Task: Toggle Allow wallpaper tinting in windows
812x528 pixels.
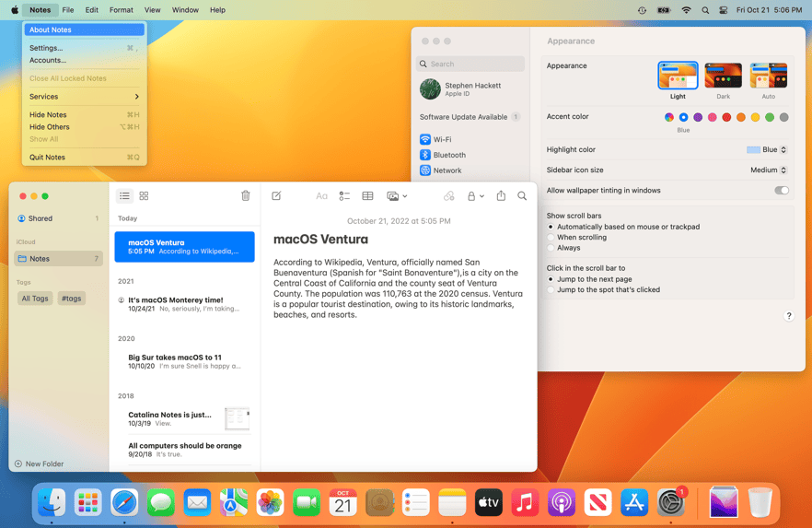Action: 782,190
